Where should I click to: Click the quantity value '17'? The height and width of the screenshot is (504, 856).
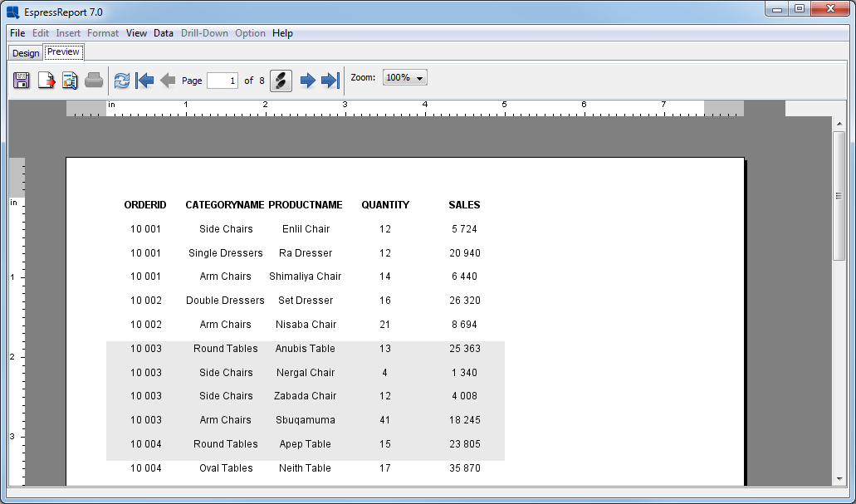coord(385,468)
